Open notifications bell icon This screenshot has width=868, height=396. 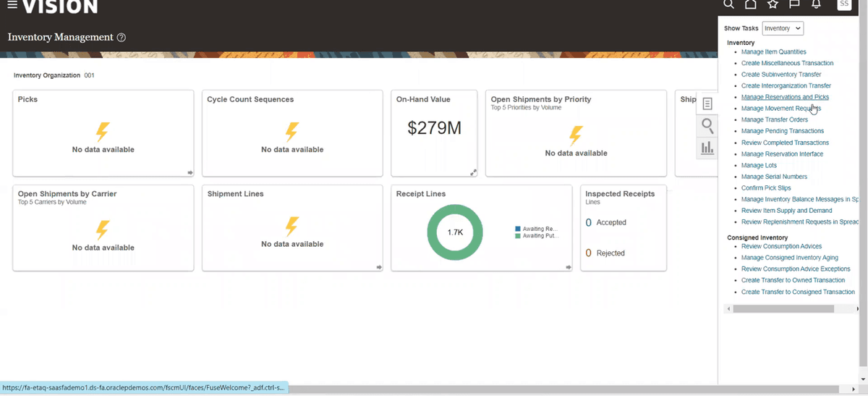(816, 4)
